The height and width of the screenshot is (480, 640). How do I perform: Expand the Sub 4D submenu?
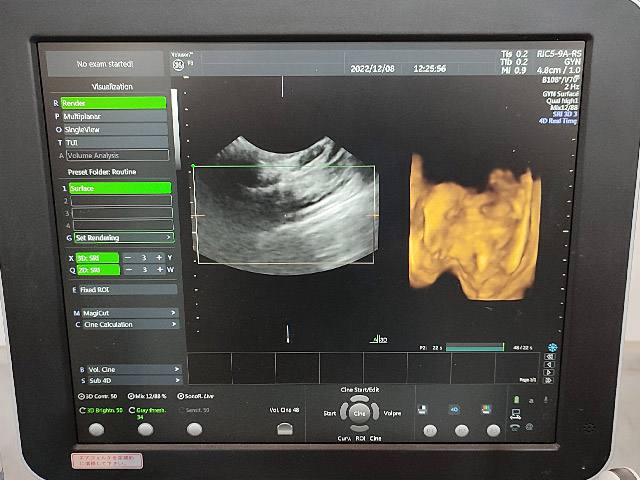pos(135,380)
